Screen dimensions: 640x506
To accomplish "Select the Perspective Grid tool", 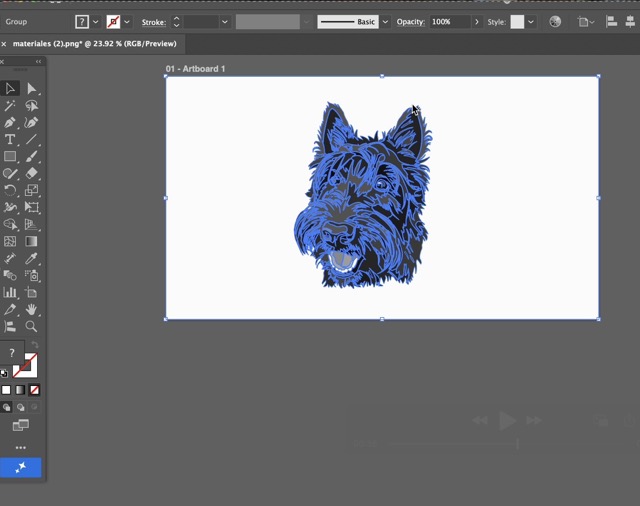I will pos(31,224).
